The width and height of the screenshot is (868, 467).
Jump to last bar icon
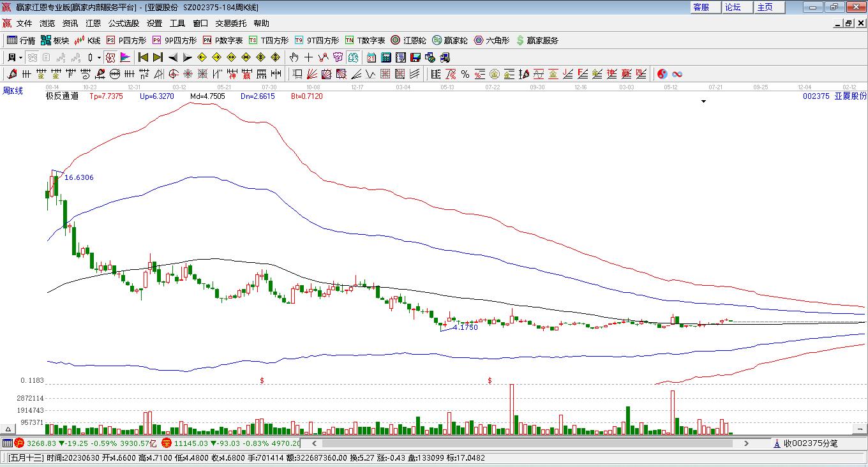click(x=158, y=57)
